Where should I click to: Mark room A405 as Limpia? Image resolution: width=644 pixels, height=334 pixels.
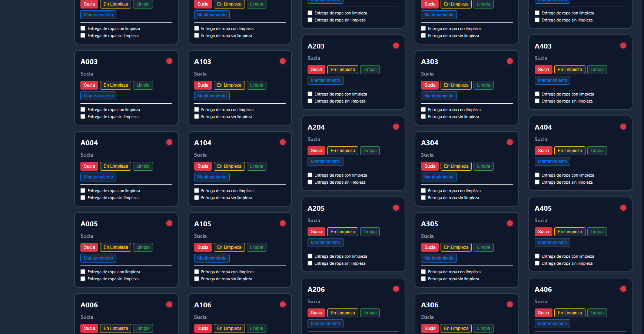click(x=597, y=232)
